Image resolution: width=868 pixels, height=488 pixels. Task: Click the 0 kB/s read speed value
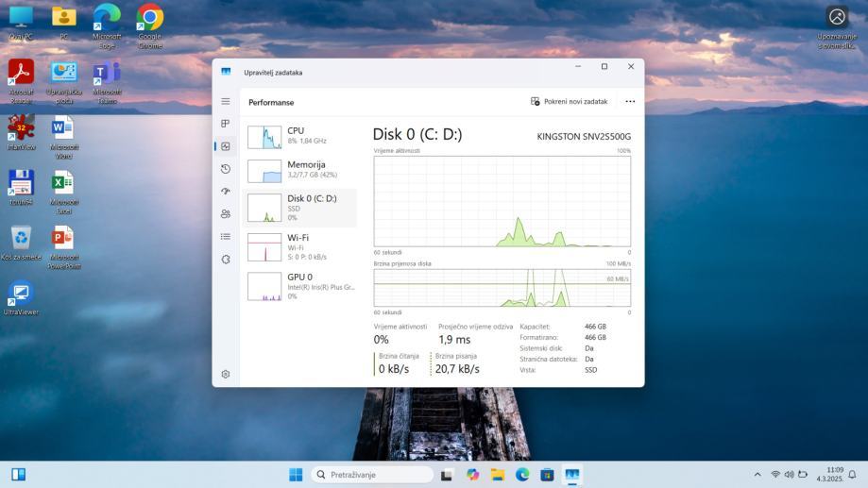(394, 368)
